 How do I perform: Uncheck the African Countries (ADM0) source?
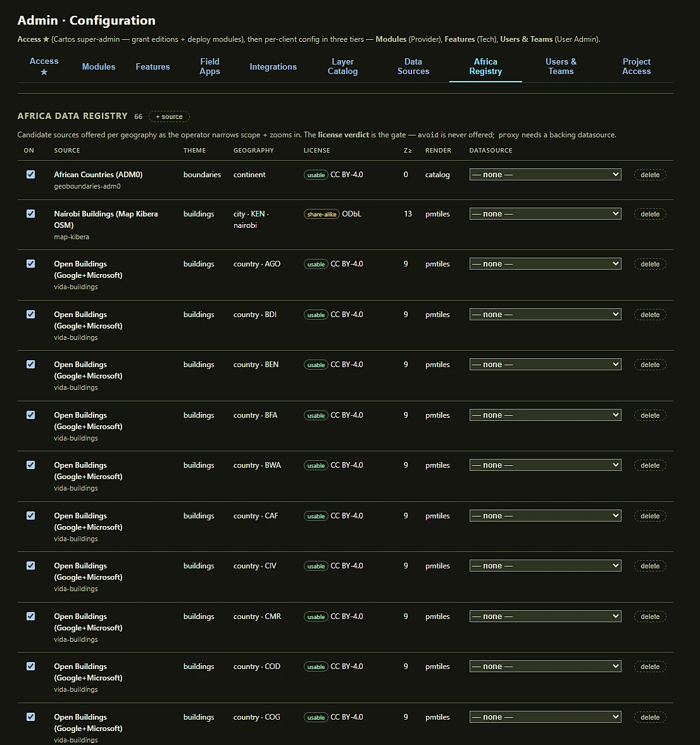pos(31,174)
